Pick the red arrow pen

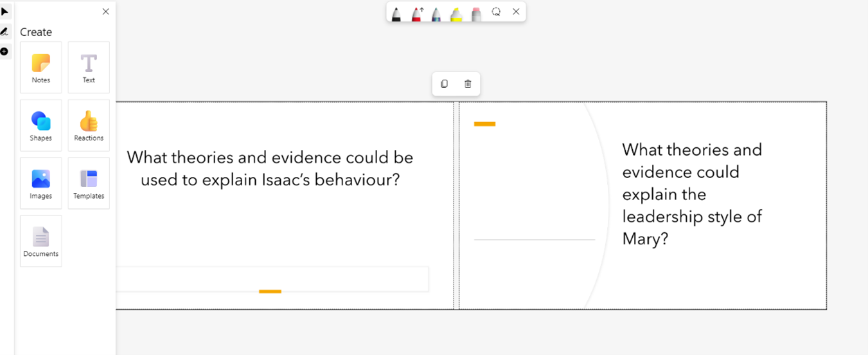(416, 13)
